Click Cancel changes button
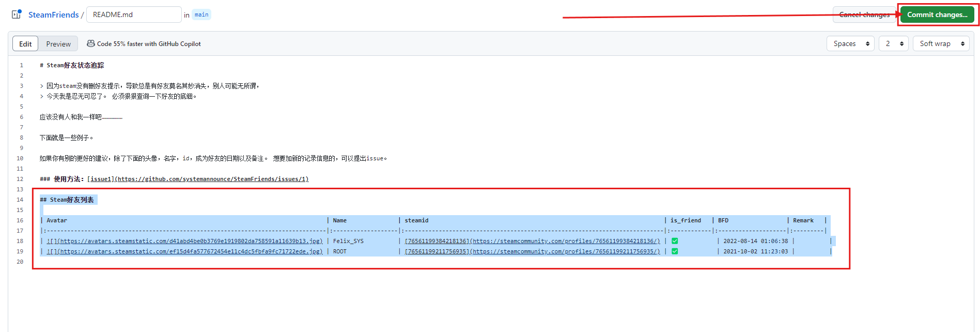Image resolution: width=980 pixels, height=332 pixels. click(864, 14)
